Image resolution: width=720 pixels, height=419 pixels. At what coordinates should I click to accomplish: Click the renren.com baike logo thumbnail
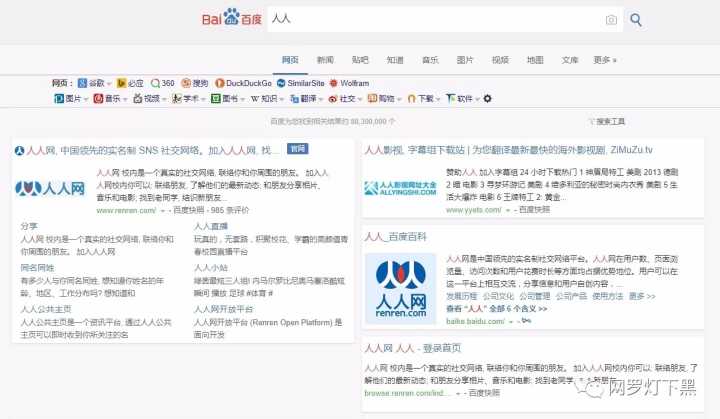[400, 289]
